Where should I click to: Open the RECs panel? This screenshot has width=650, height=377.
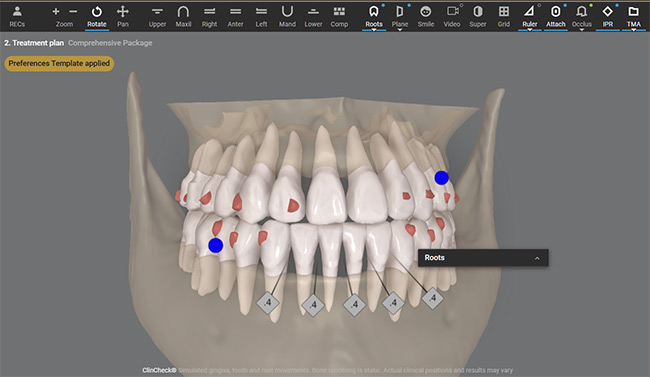coord(17,17)
